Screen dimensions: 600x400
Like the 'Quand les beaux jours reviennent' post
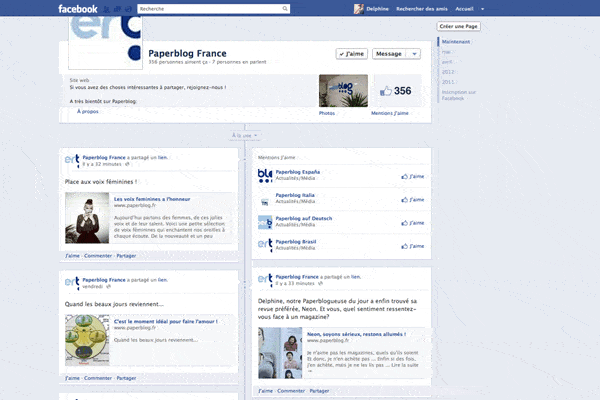(72, 378)
